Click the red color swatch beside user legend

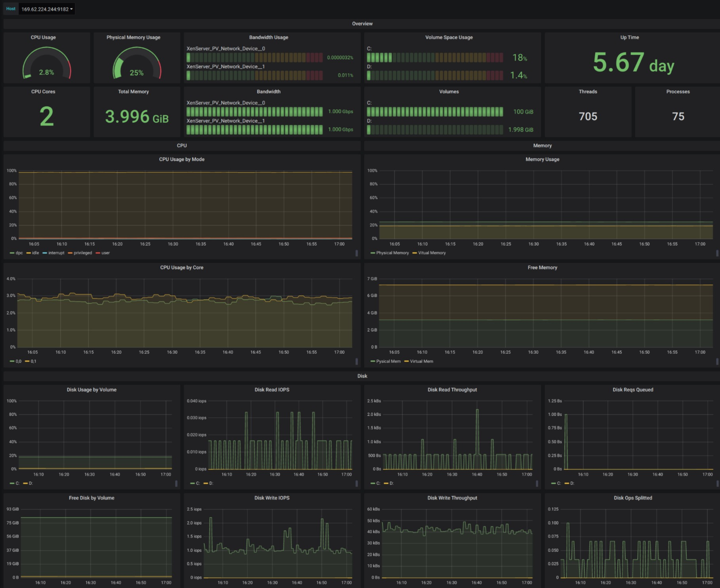coord(98,253)
